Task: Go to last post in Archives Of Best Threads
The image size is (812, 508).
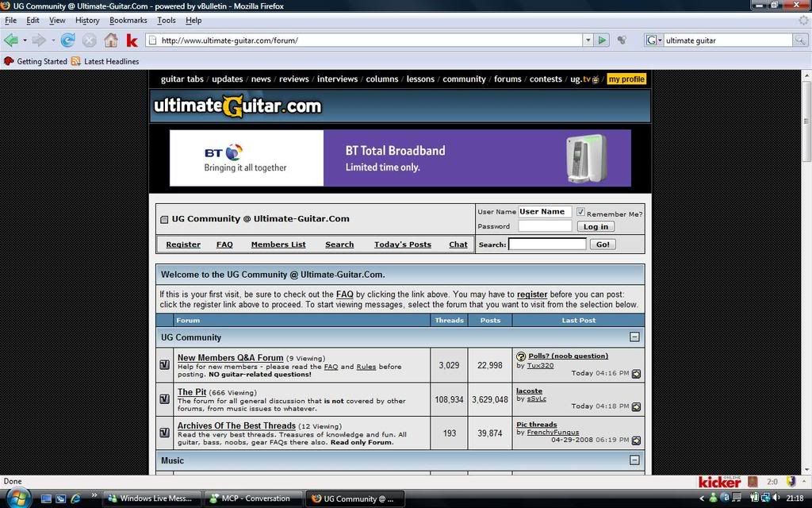Action: (636, 441)
